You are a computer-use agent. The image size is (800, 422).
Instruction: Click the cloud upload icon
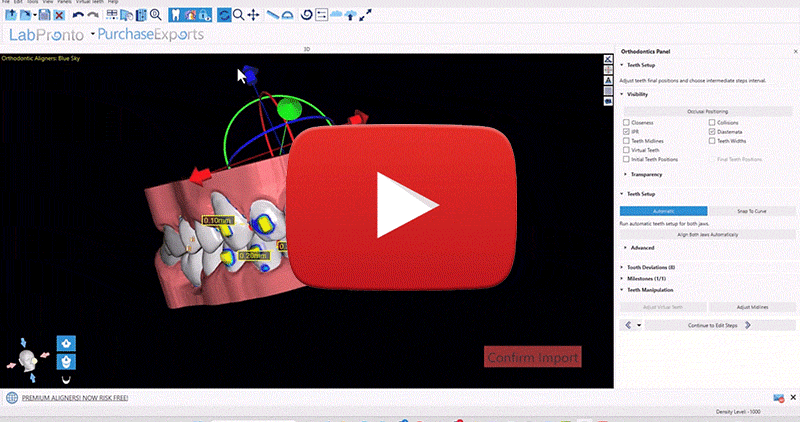click(x=350, y=15)
